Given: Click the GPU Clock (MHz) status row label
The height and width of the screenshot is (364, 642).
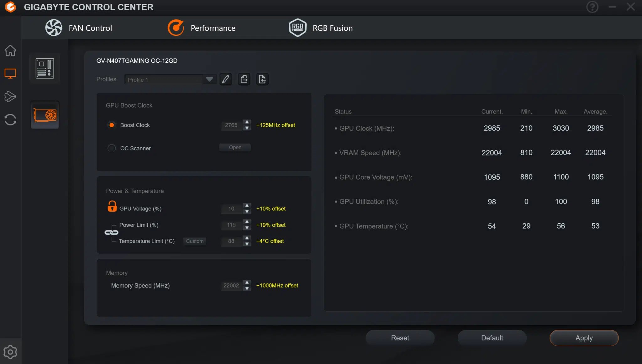Looking at the screenshot, I should click(366, 128).
